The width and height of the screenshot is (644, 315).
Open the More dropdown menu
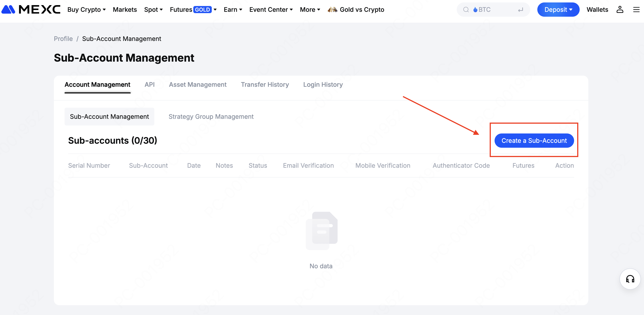click(x=310, y=10)
